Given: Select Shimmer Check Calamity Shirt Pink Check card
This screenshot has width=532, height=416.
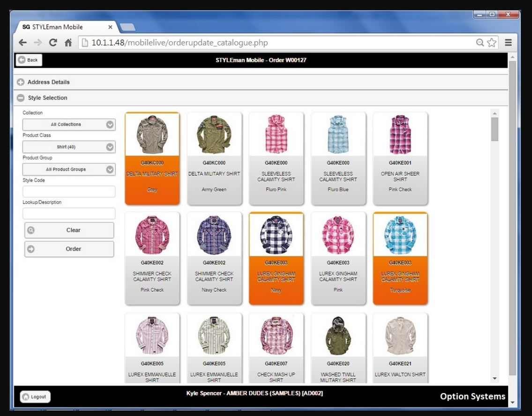Looking at the screenshot, I should point(152,258).
